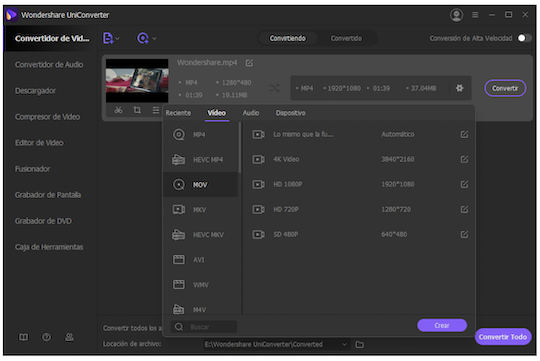Open Caja de Herramientas in sidebar
Screen dimensions: 540x361
point(49,247)
